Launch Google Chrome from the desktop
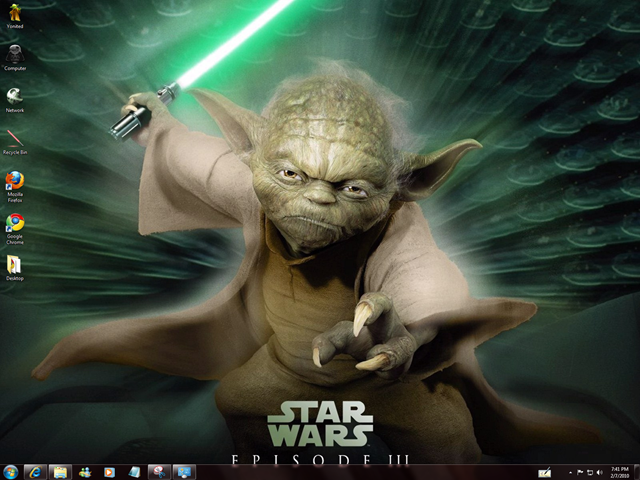The width and height of the screenshot is (640, 480). pos(14,223)
